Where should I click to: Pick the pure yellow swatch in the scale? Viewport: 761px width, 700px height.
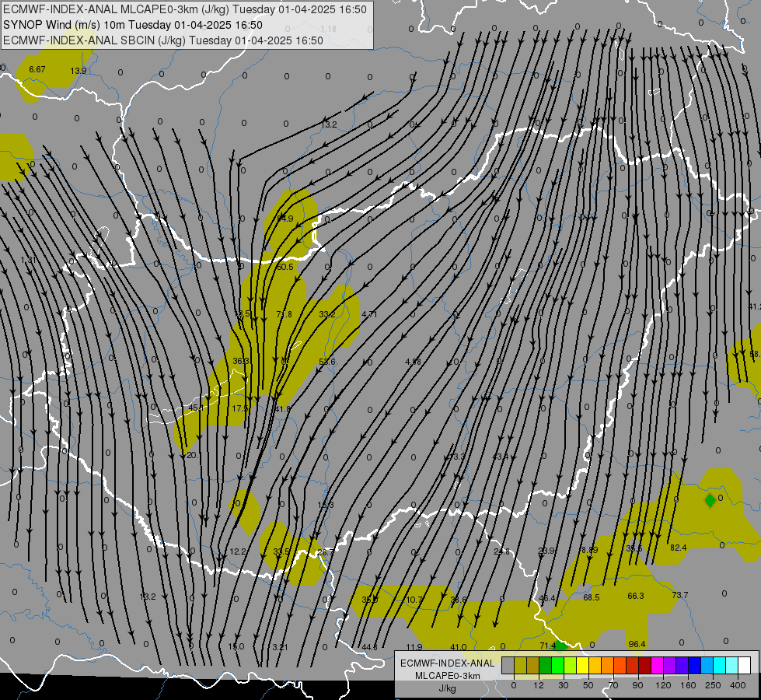[582, 666]
